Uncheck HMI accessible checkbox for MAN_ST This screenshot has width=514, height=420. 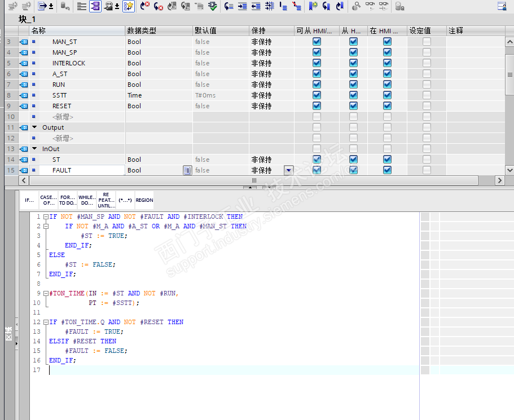(317, 42)
